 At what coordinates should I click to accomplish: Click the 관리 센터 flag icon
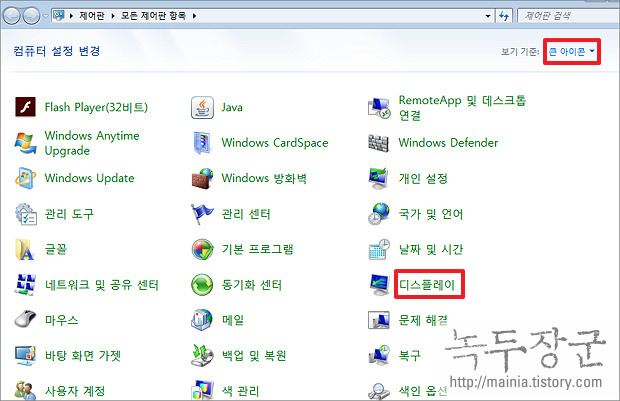(202, 214)
